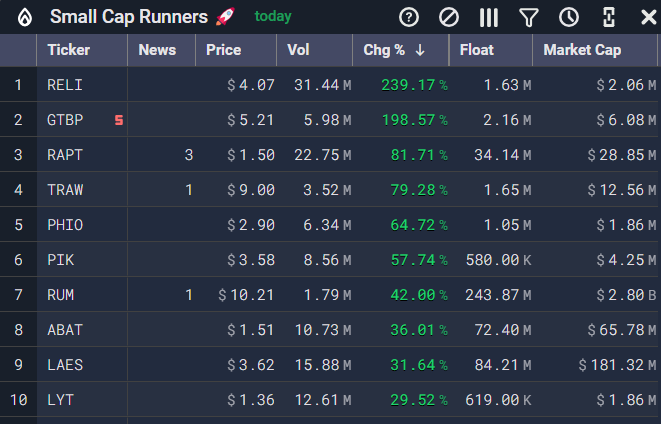661x424 pixels.
Task: Click the 36.01 % change value
Action: click(x=419, y=330)
